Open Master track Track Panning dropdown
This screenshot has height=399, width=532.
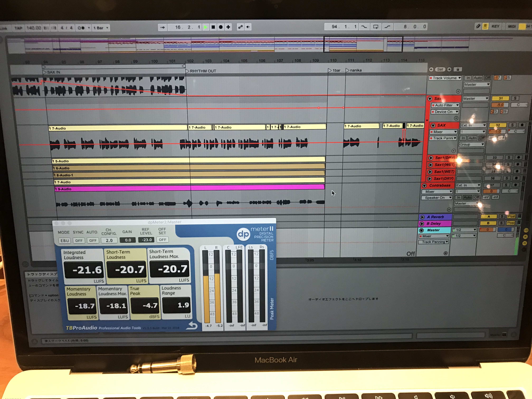[x=434, y=242]
